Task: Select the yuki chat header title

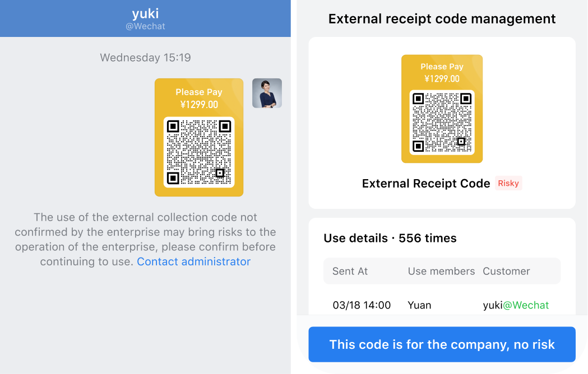Action: pyautogui.click(x=146, y=13)
